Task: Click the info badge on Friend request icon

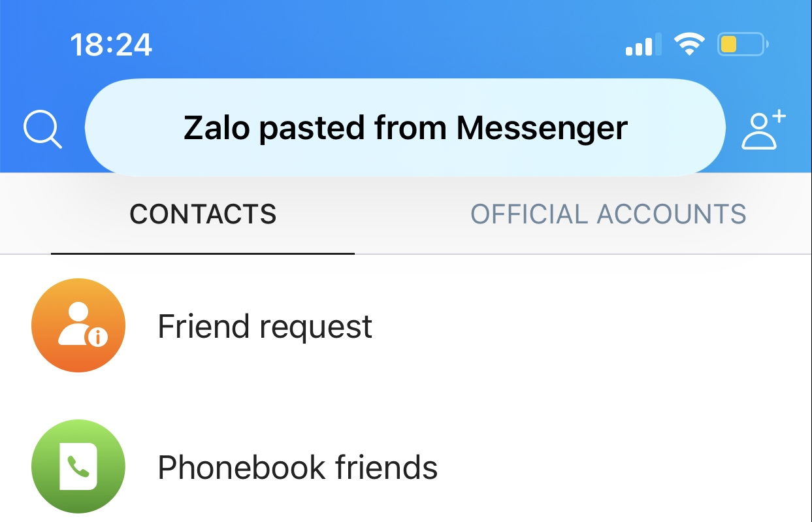Action: 98,337
